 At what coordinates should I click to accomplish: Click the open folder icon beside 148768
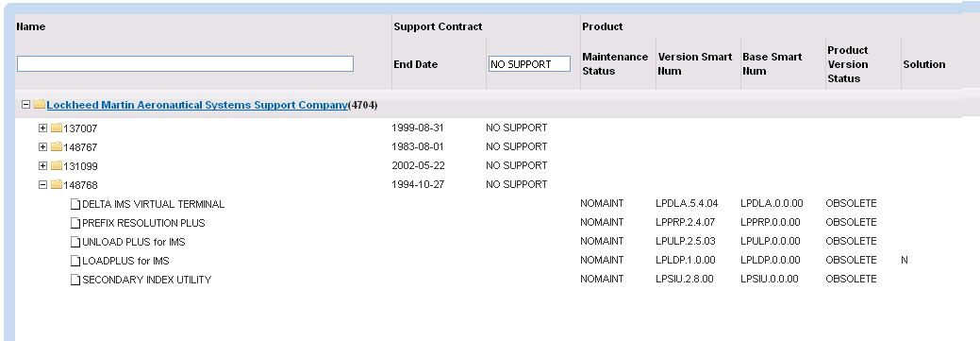click(57, 184)
